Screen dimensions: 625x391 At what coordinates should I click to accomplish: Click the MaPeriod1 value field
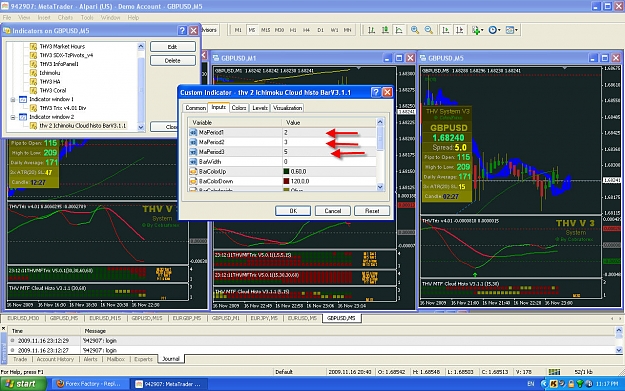tap(329, 132)
